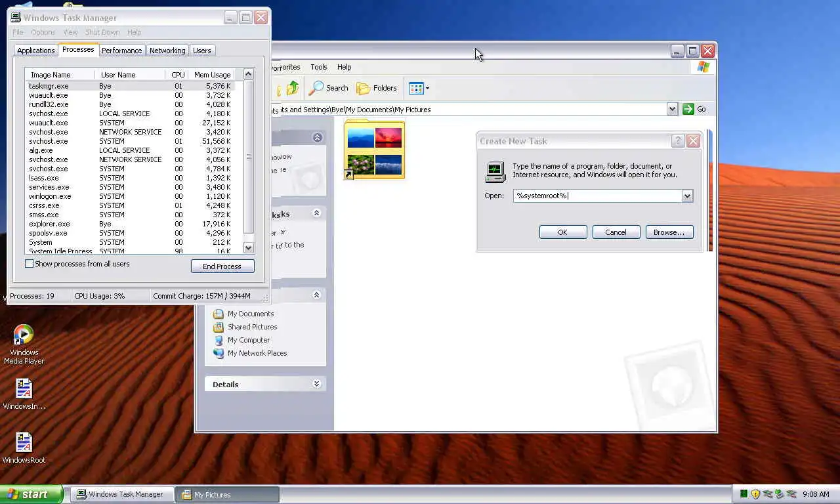Click the End Process button
This screenshot has height=504, width=840.
pyautogui.click(x=222, y=266)
